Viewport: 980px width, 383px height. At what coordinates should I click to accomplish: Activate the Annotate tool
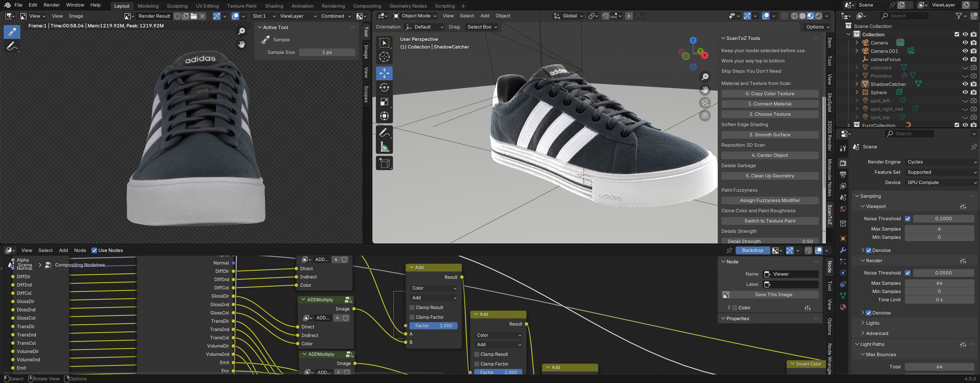tap(384, 132)
